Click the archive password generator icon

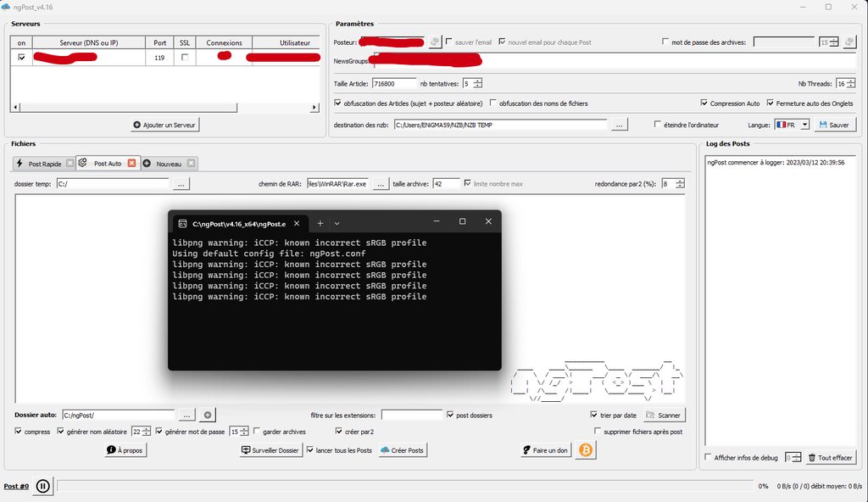pos(849,42)
